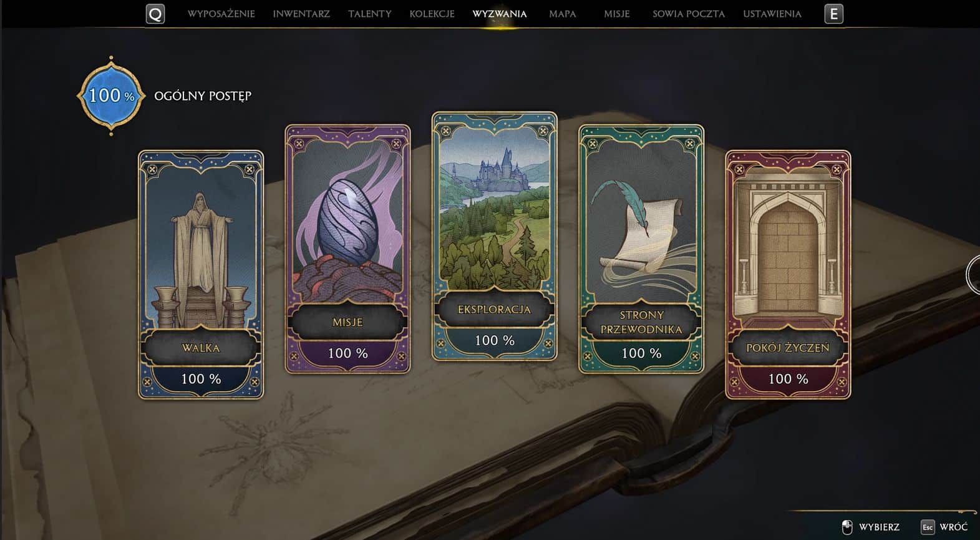Go to the Kolekcje tab
Image resolution: width=980 pixels, height=540 pixels.
pos(432,14)
